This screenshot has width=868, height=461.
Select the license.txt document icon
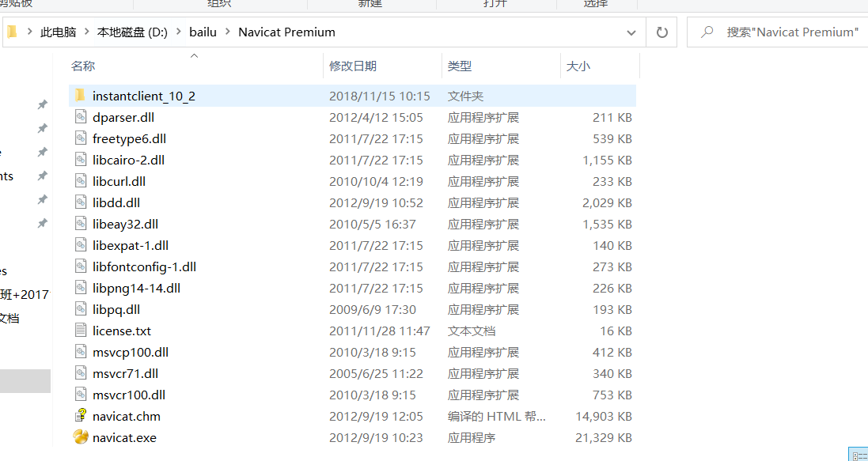tap(81, 331)
